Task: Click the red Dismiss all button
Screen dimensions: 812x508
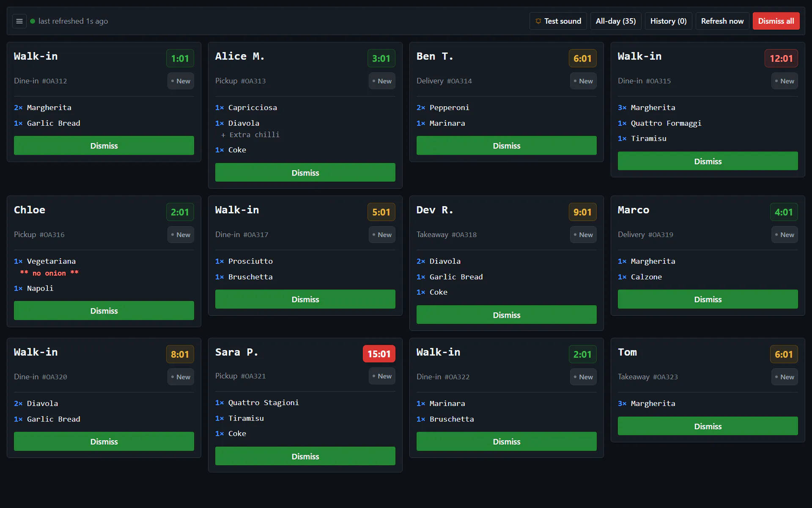Action: [776, 21]
